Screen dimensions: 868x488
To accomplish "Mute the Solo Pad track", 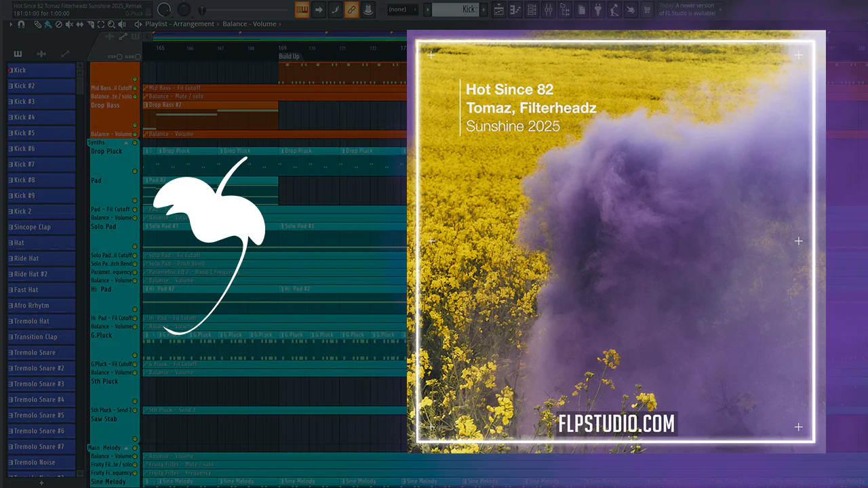I will (134, 247).
